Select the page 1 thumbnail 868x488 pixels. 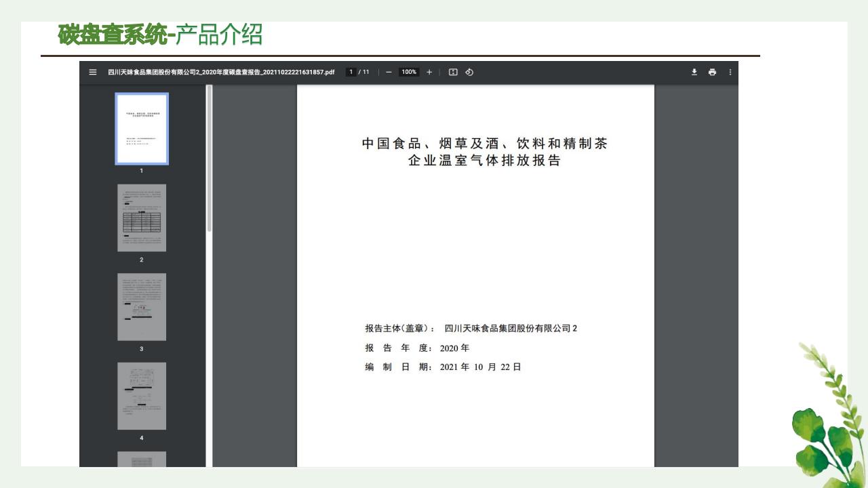(x=142, y=129)
